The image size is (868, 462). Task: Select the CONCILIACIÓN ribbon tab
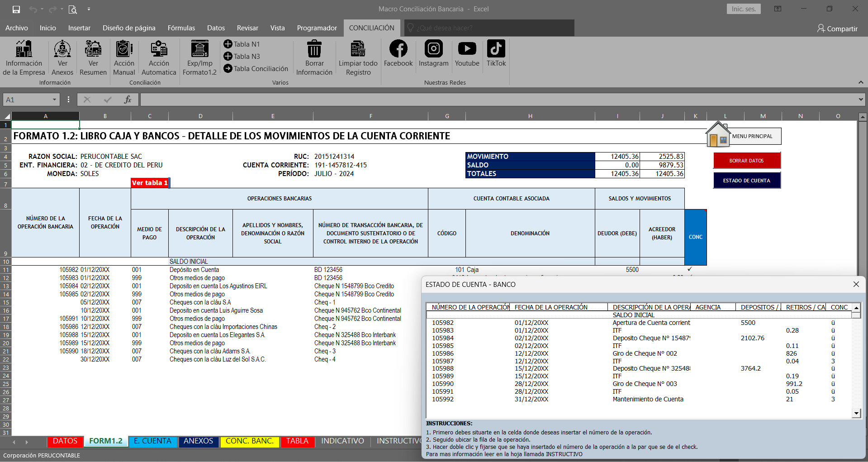click(372, 28)
